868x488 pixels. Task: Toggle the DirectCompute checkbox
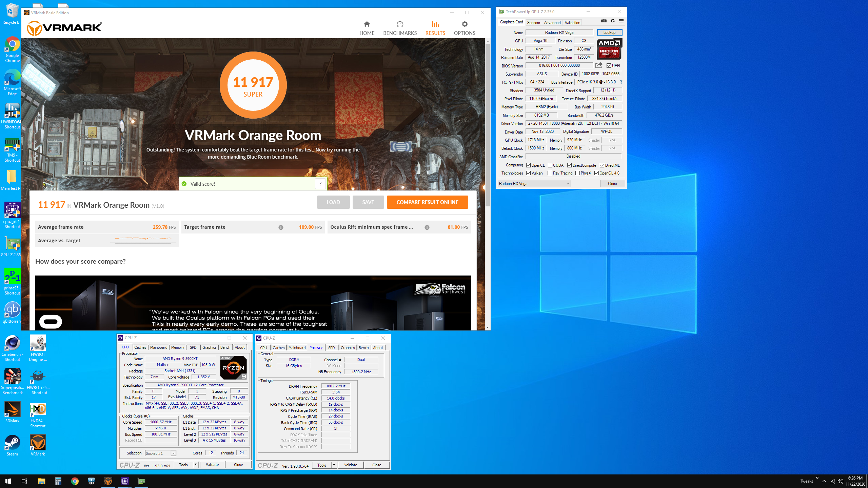(570, 165)
